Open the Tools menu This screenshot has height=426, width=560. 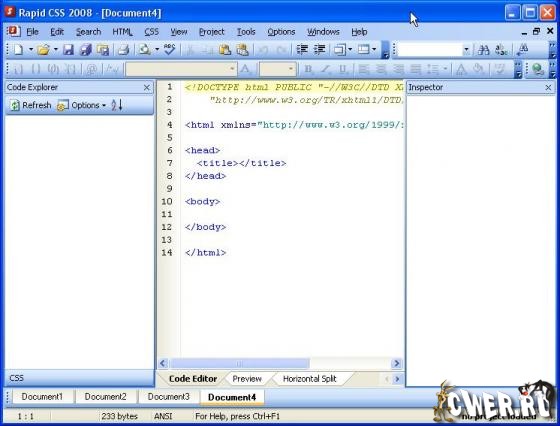tap(246, 32)
